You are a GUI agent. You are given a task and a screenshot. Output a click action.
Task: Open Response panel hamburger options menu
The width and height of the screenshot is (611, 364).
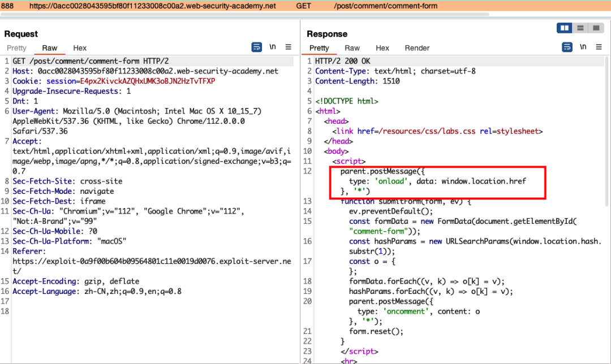point(599,47)
